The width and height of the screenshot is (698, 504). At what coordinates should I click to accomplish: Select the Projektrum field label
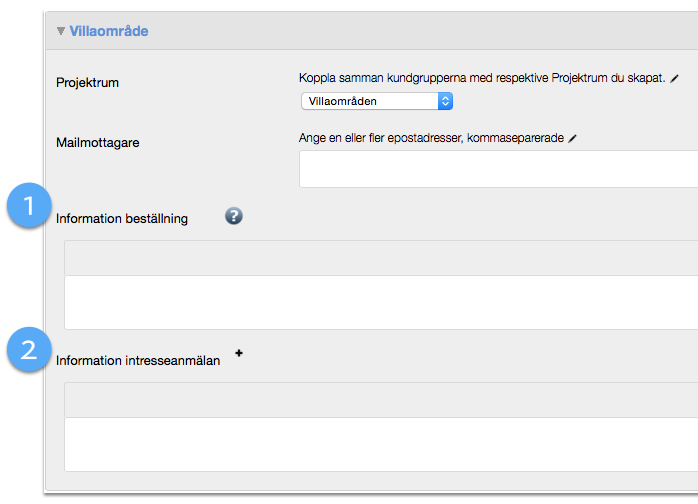88,82
